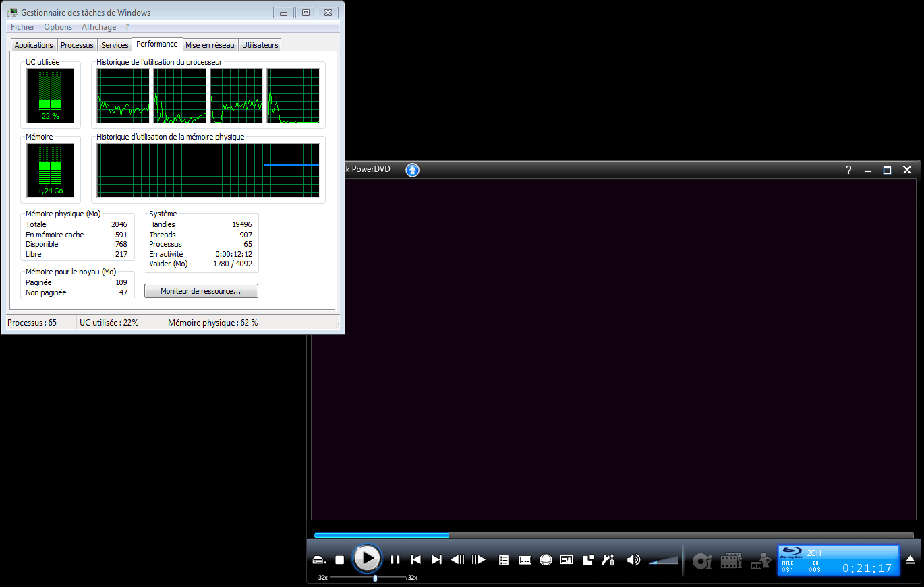The image size is (924, 587).
Task: Open the Services tab
Action: pos(115,45)
